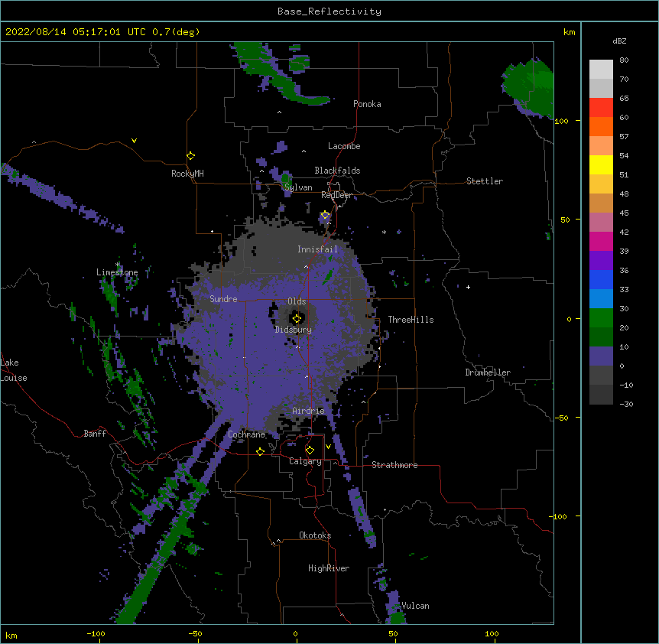Viewport: 659px width, 644px height.
Task: Pick the green legend band between 30 and 20
Action: click(x=601, y=318)
